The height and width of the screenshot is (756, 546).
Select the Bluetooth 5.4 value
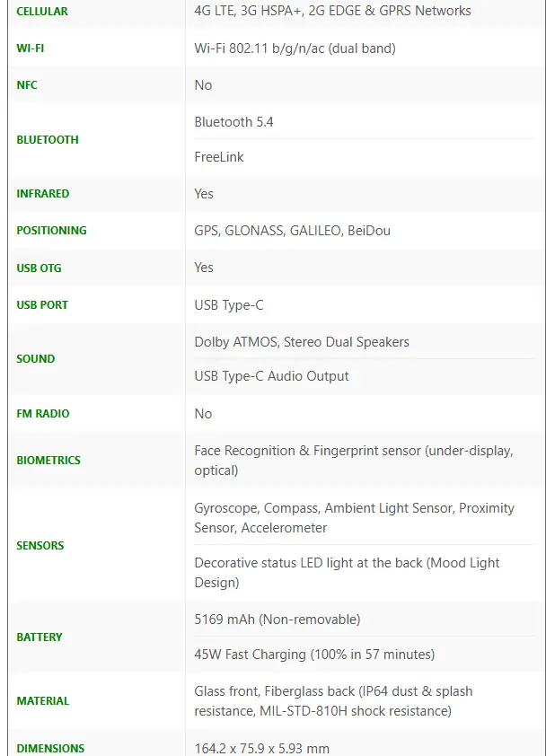click(233, 122)
